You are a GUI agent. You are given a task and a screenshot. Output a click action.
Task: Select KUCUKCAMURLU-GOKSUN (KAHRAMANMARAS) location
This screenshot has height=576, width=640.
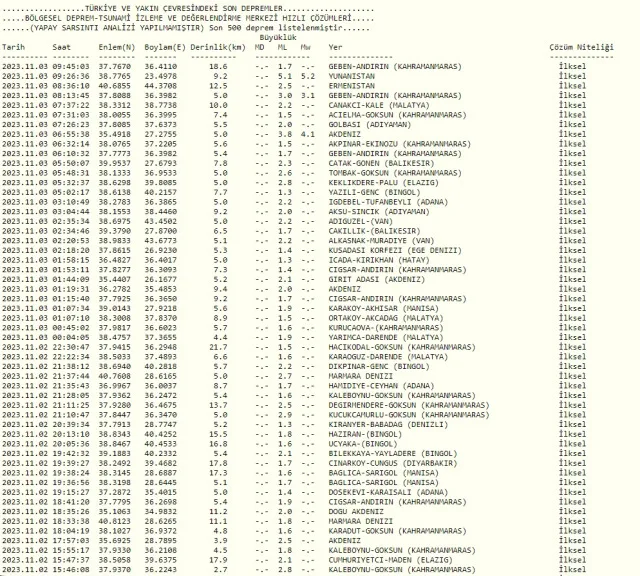pyautogui.click(x=409, y=415)
